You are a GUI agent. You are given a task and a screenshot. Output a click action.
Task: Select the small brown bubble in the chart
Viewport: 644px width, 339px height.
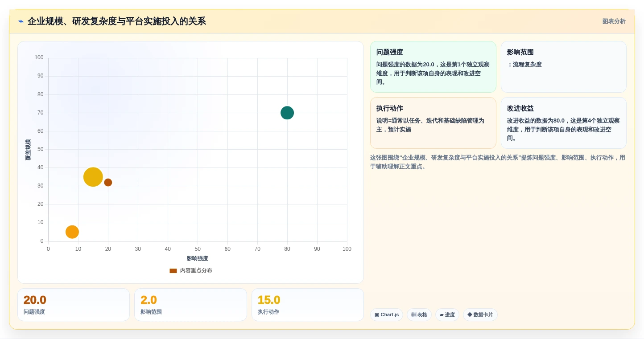(108, 183)
